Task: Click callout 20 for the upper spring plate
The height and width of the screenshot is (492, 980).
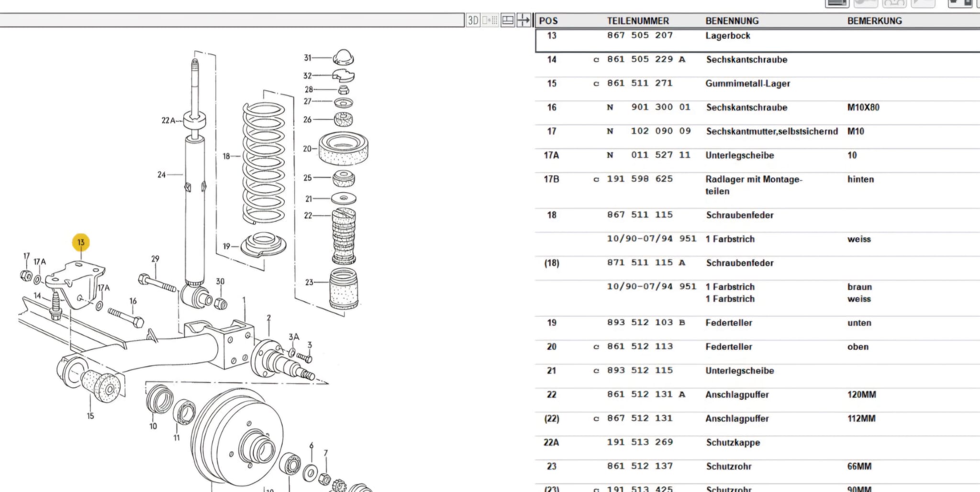Action: coord(307,149)
